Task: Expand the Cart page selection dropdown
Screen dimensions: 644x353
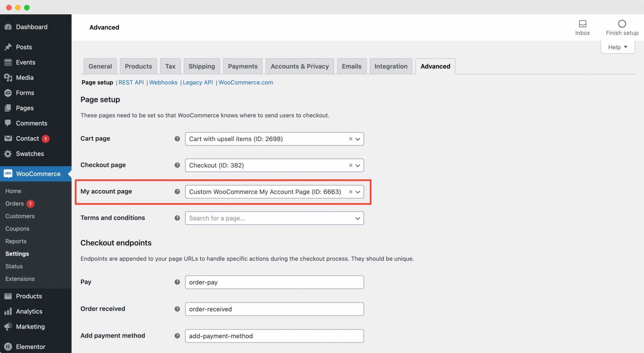Action: 358,139
